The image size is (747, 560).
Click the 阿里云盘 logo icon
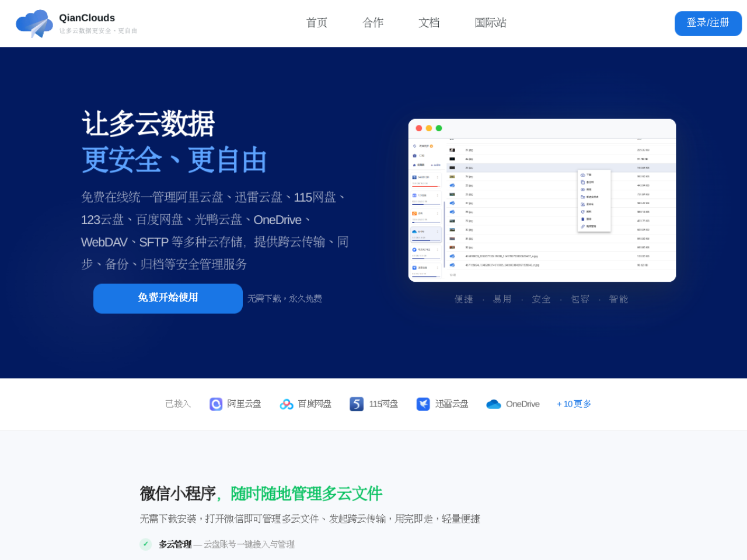click(x=216, y=404)
